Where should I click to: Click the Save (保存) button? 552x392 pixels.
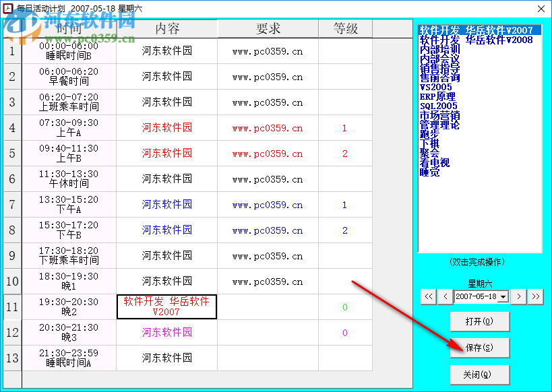tap(480, 348)
